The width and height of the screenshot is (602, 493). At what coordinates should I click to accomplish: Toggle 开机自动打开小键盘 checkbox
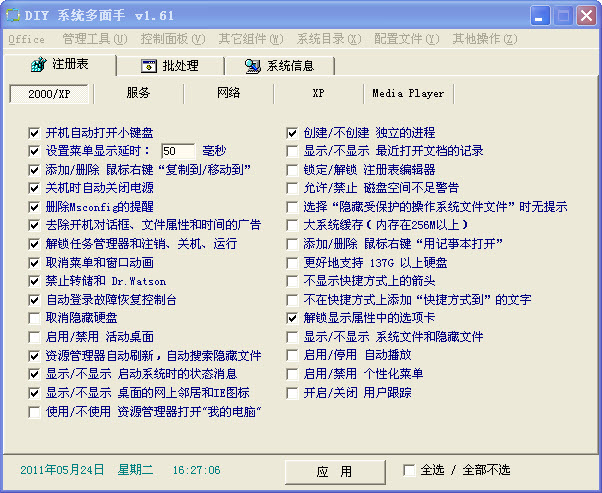coord(36,132)
